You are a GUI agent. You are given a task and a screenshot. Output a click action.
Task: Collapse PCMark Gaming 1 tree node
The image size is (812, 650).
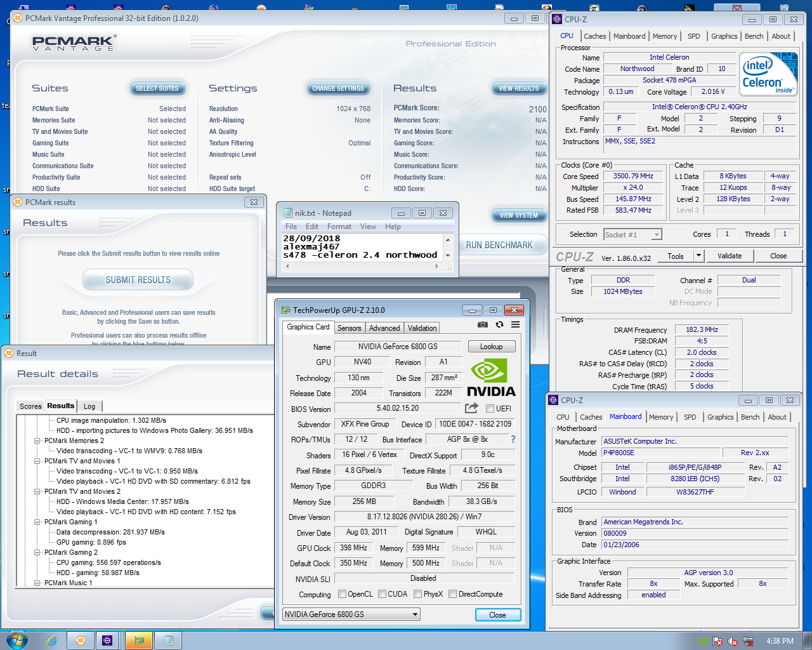tap(37, 522)
